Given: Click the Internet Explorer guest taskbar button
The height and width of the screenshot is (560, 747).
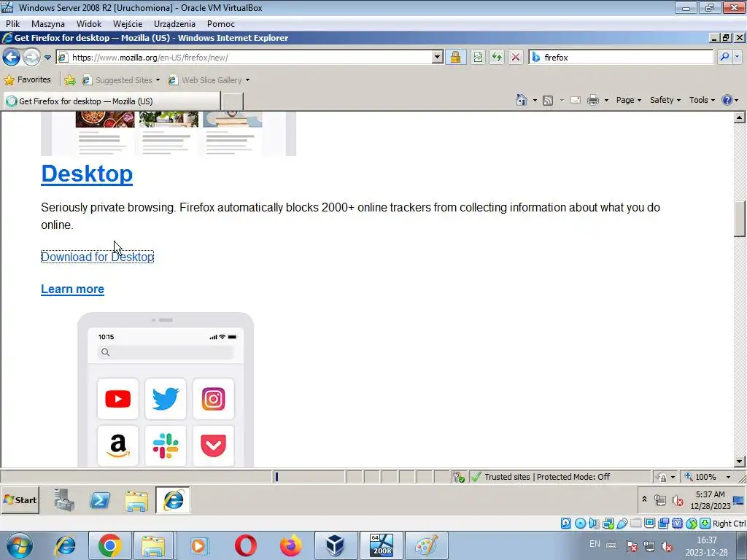Looking at the screenshot, I should tap(173, 500).
